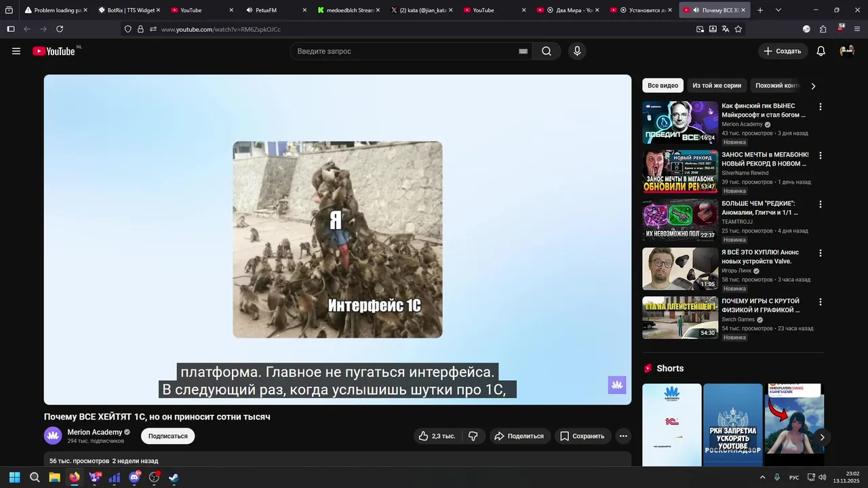Select the 'Все видео' chip
868x488 pixels.
click(x=663, y=86)
